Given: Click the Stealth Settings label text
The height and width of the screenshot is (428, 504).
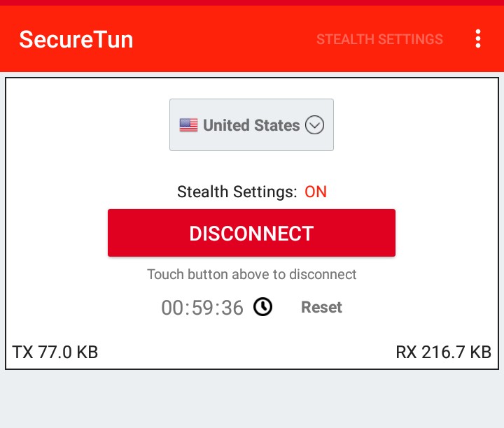Looking at the screenshot, I should point(237,192).
